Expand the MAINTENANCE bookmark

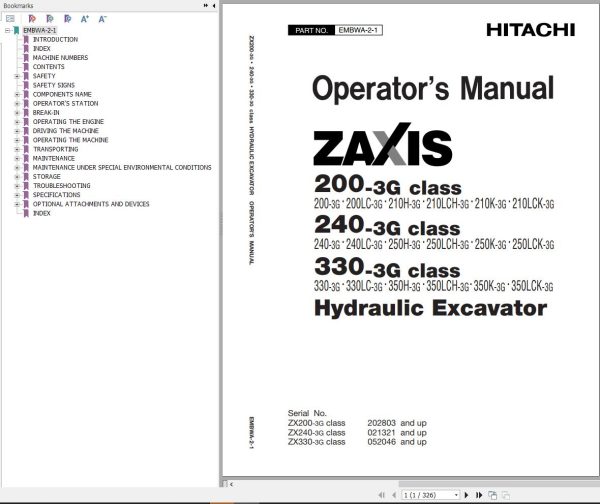click(17, 158)
